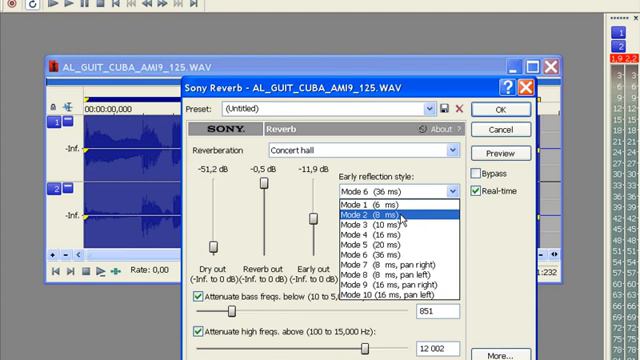Select Mode 9 (16 ms, pan right)
Image resolution: width=640 pixels, height=360 pixels.
coord(399,285)
